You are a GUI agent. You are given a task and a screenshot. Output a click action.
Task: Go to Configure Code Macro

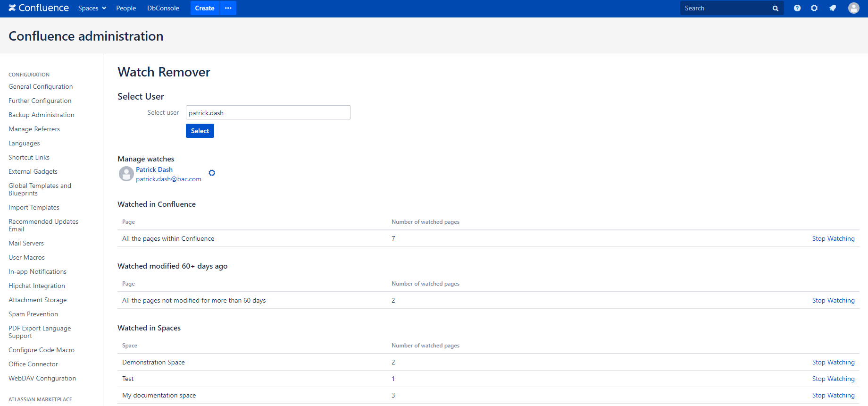click(x=42, y=350)
